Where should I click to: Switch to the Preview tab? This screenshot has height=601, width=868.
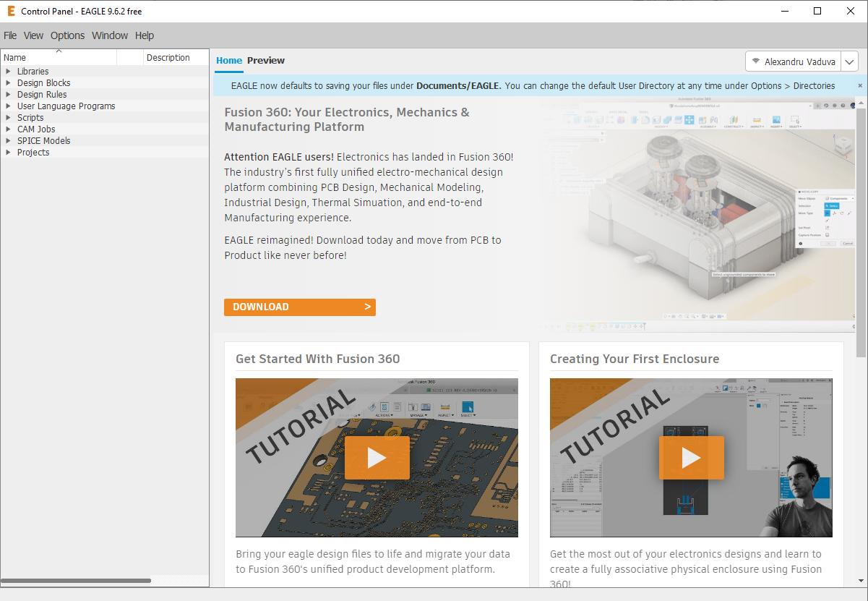266,61
